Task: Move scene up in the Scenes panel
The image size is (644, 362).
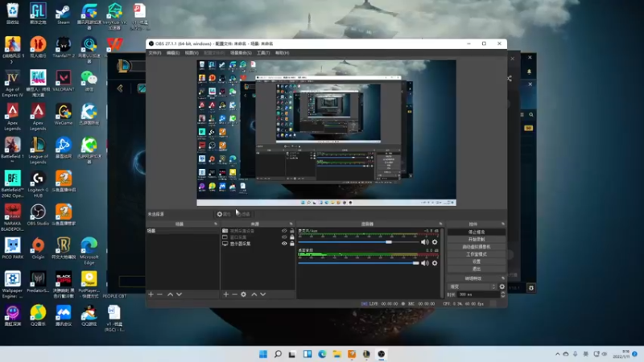Action: pyautogui.click(x=170, y=294)
